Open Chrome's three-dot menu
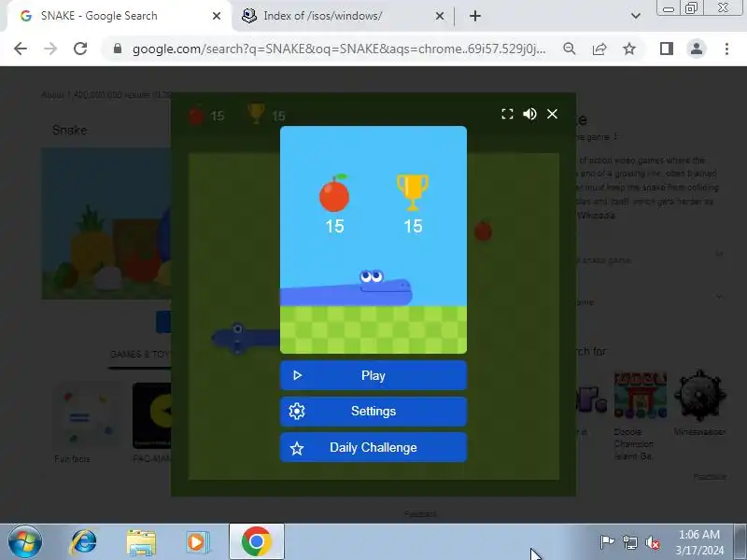 pyautogui.click(x=726, y=49)
